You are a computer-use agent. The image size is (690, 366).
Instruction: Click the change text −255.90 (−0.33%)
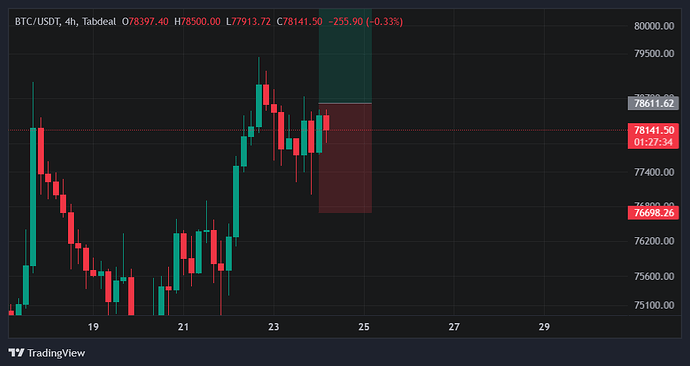[366, 22]
